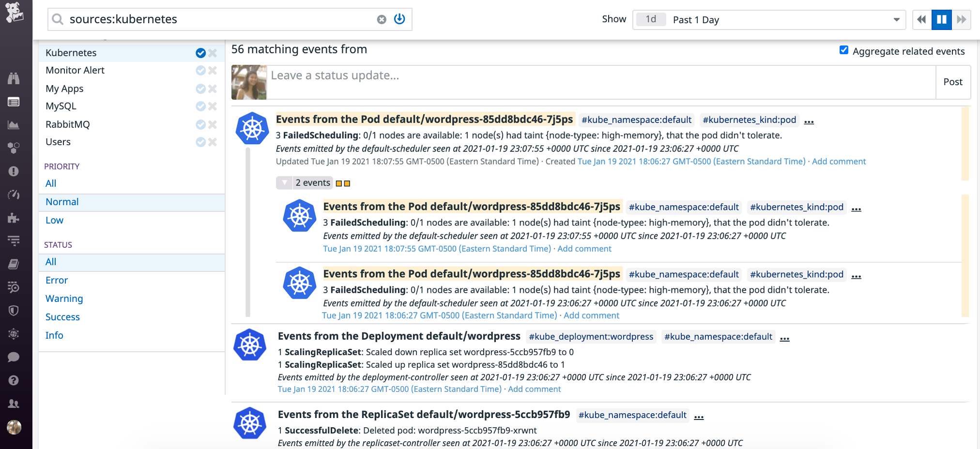Open the overflow menu on the wordpress Deployment event
Image resolution: width=980 pixels, height=449 pixels.
(x=784, y=339)
